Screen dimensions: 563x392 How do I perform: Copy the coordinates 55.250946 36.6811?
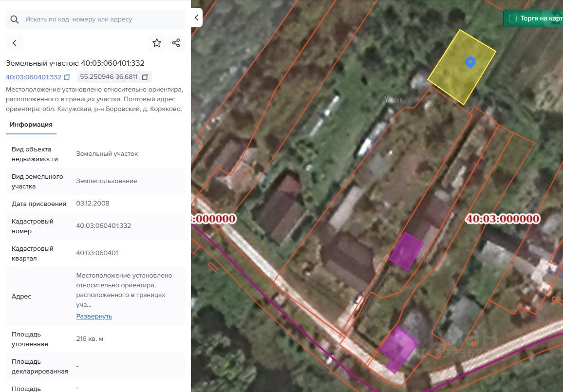click(145, 77)
